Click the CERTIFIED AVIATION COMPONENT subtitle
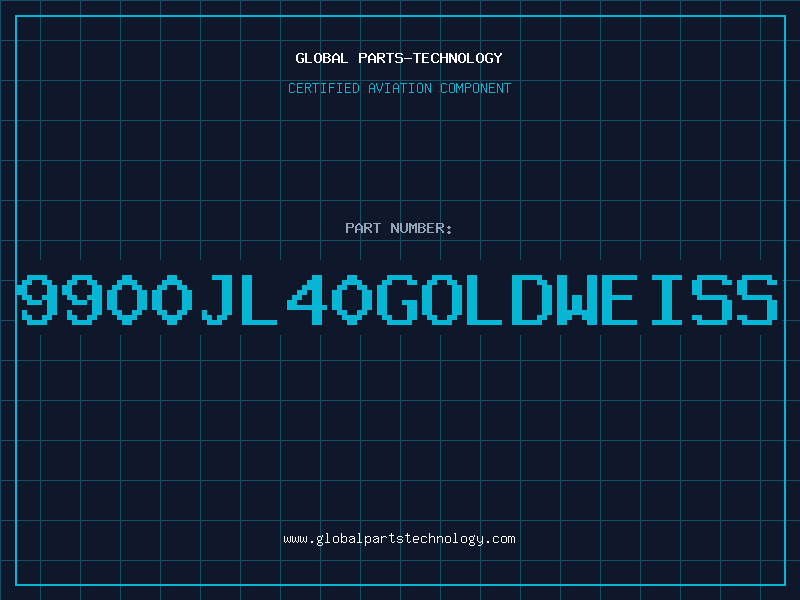The height and width of the screenshot is (600, 800). [399, 88]
